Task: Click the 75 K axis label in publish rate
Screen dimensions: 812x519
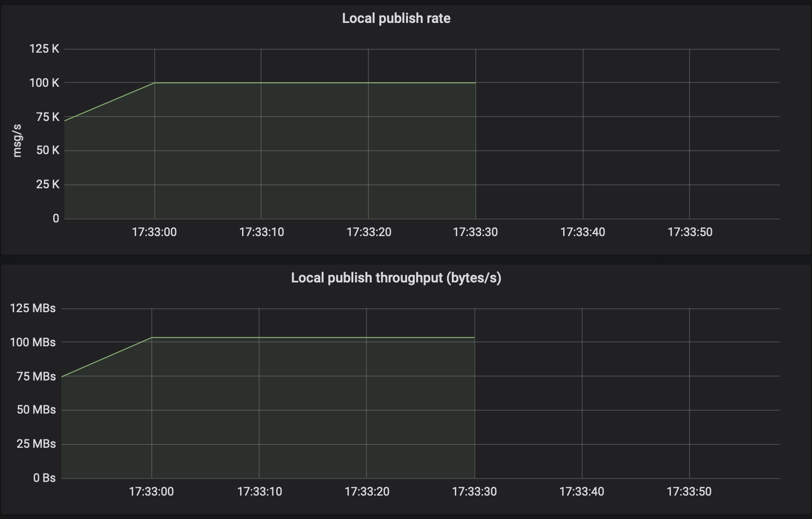Action: (48, 117)
